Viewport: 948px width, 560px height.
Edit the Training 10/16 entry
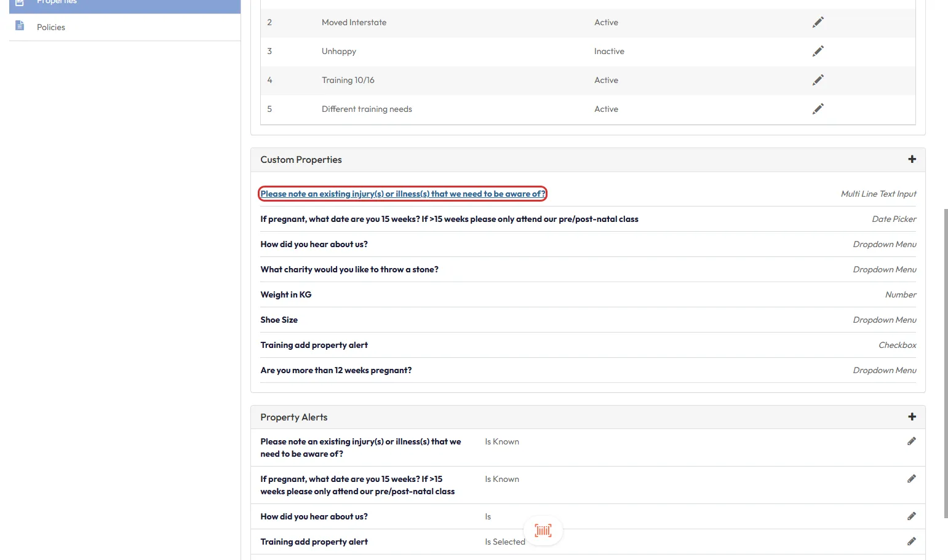click(818, 80)
